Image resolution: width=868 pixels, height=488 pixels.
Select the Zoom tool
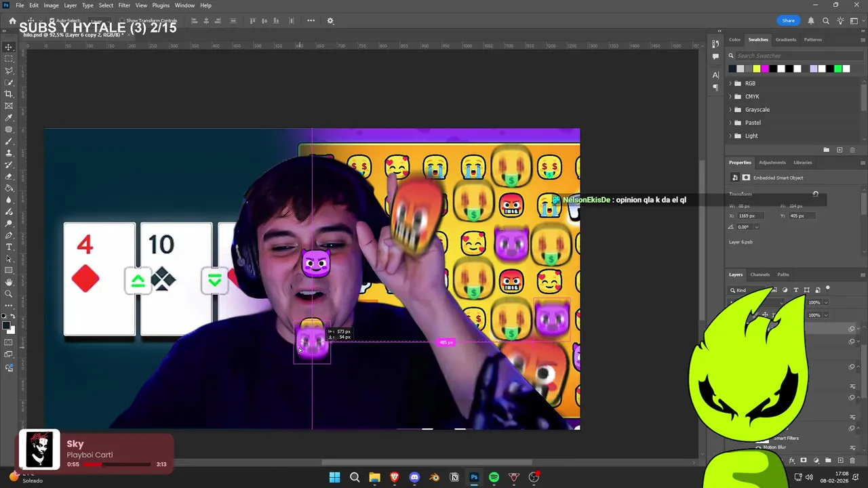coord(9,294)
